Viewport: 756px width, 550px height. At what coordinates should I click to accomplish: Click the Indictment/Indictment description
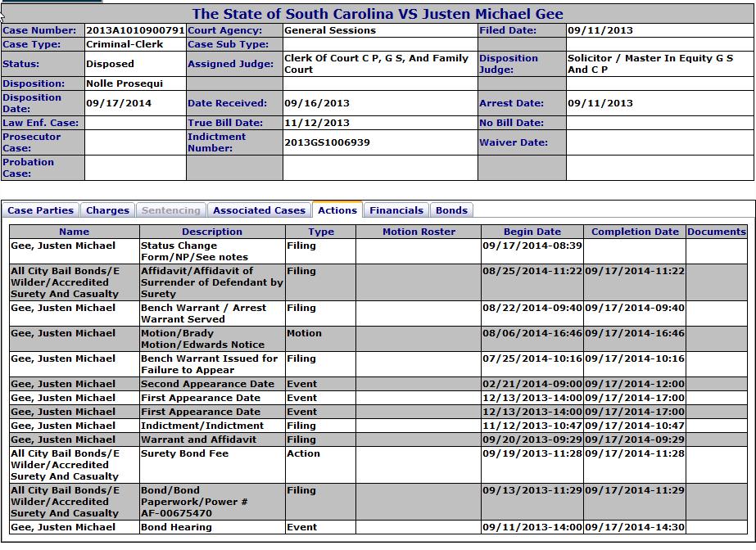(202, 426)
